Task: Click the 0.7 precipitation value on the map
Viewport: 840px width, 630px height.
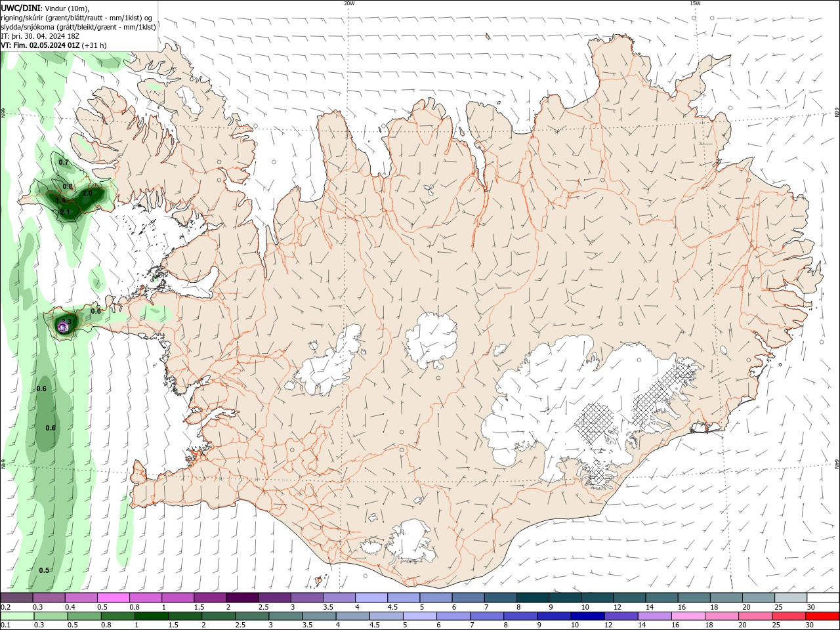Action: (x=64, y=162)
